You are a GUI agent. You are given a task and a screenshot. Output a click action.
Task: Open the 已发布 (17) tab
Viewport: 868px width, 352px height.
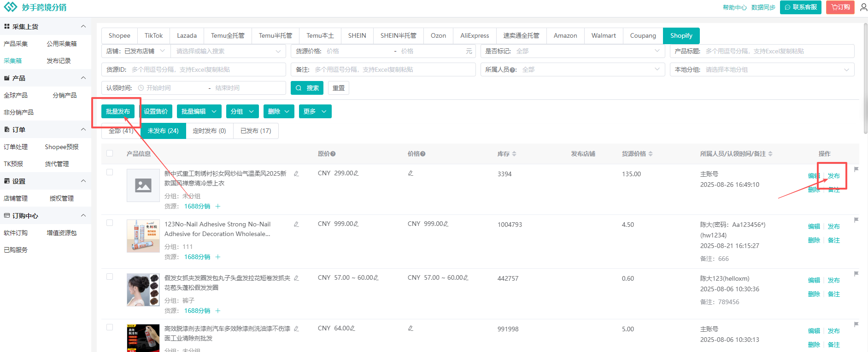pyautogui.click(x=256, y=131)
